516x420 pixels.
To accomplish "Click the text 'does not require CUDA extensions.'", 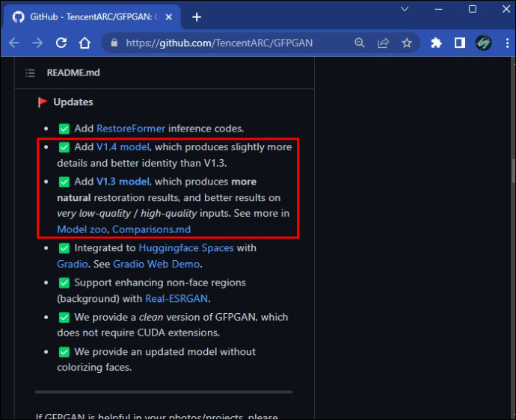I will (x=138, y=333).
